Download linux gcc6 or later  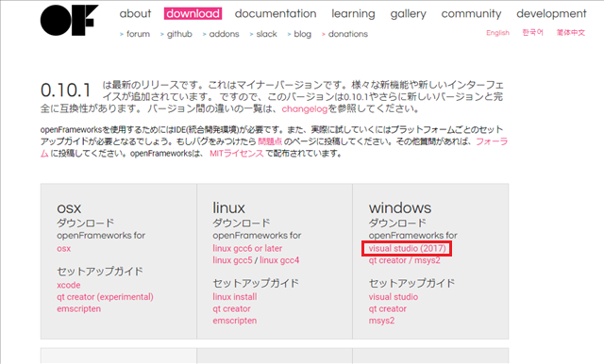click(247, 249)
